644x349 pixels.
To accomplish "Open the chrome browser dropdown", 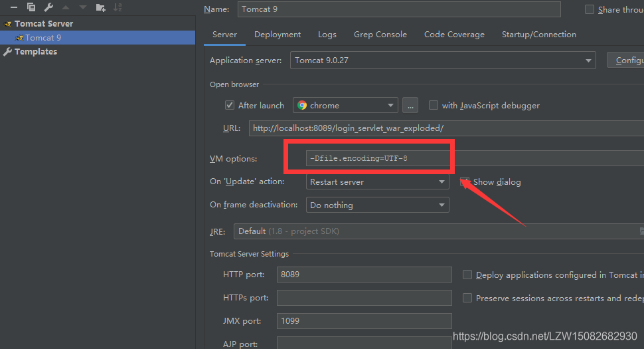I will click(x=345, y=105).
